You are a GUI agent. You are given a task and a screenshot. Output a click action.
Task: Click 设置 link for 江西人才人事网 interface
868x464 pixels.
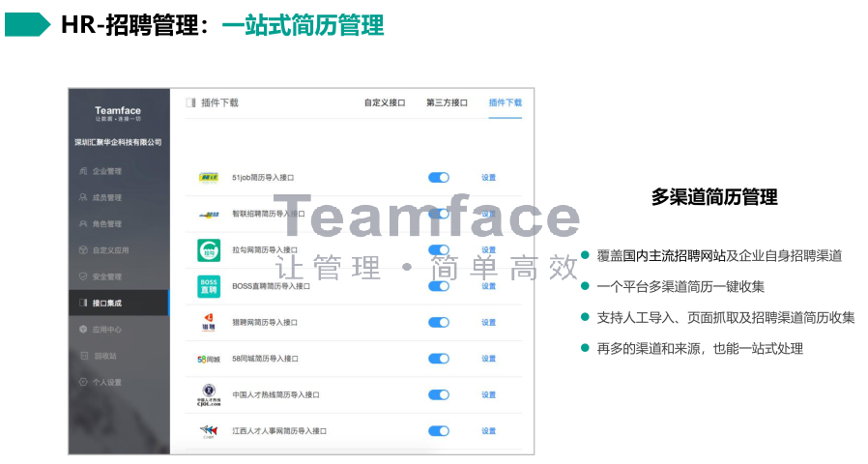click(x=488, y=431)
